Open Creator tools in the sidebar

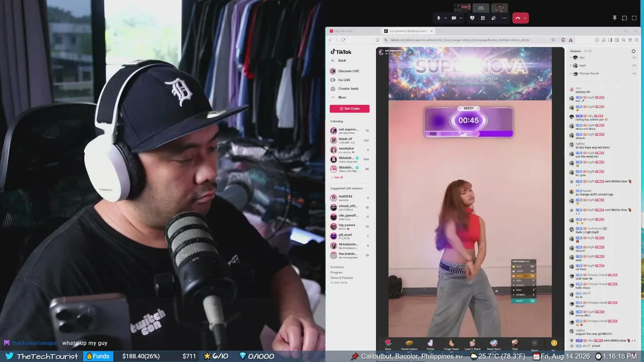344,88
